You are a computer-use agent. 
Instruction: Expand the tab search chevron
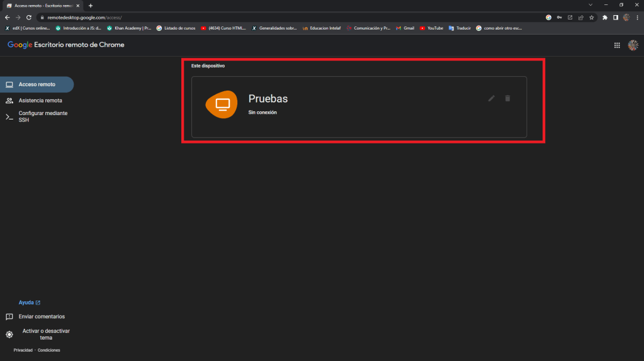point(590,5)
